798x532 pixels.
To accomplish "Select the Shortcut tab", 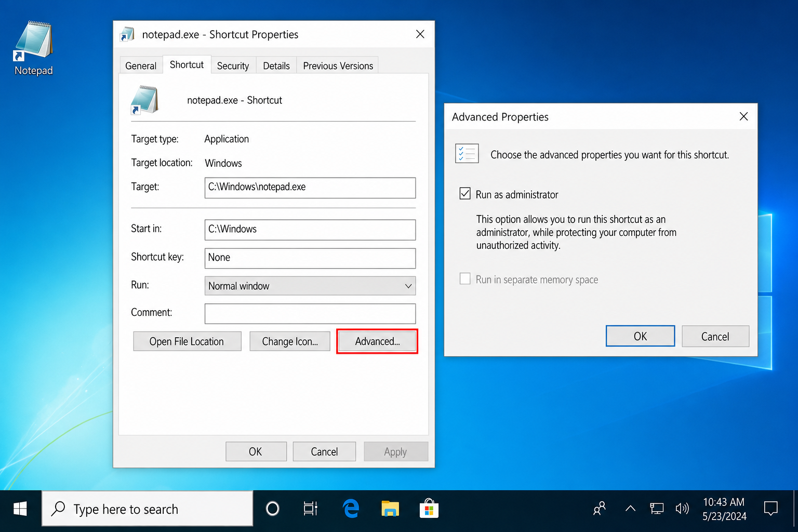I will (x=187, y=64).
